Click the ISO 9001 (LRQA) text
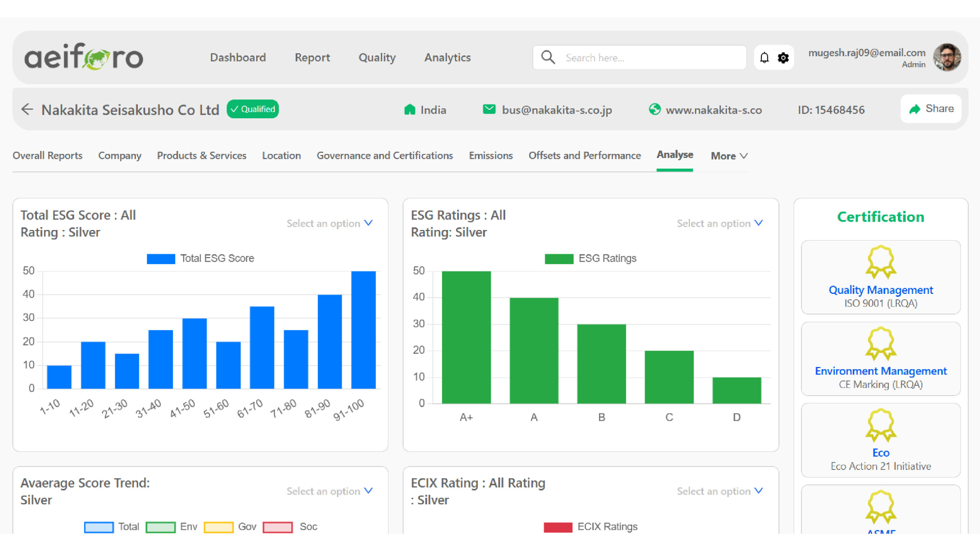 tap(881, 303)
